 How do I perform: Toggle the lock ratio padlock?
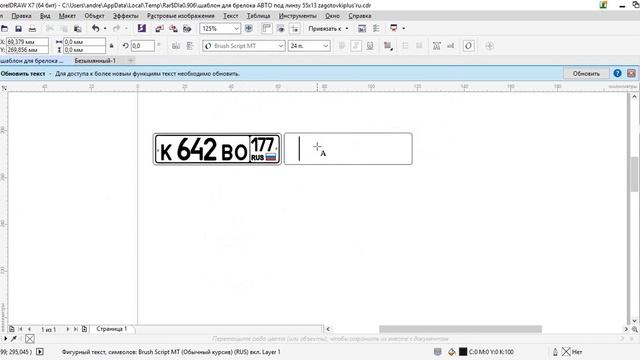(x=111, y=46)
